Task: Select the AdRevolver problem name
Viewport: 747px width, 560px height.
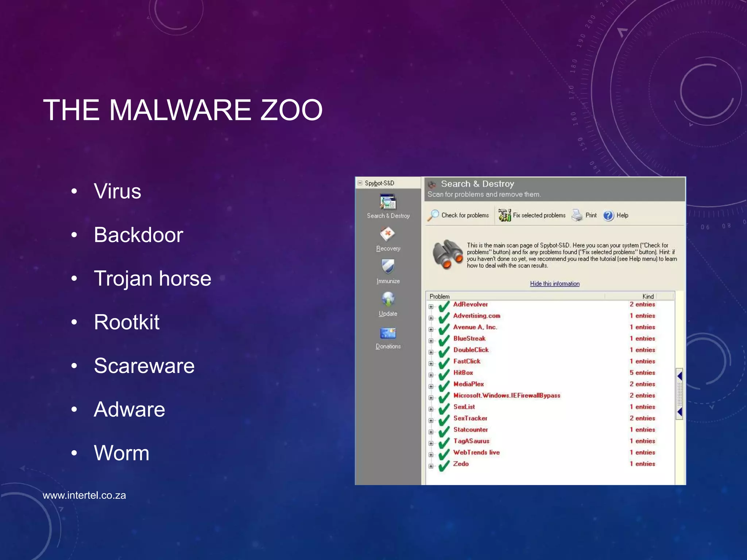Action: (x=470, y=304)
